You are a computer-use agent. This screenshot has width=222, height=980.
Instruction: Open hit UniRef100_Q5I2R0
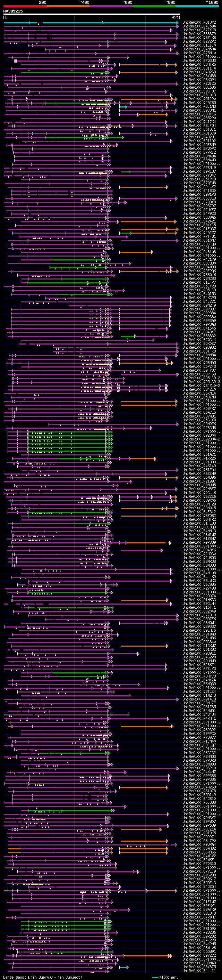[x=199, y=99]
